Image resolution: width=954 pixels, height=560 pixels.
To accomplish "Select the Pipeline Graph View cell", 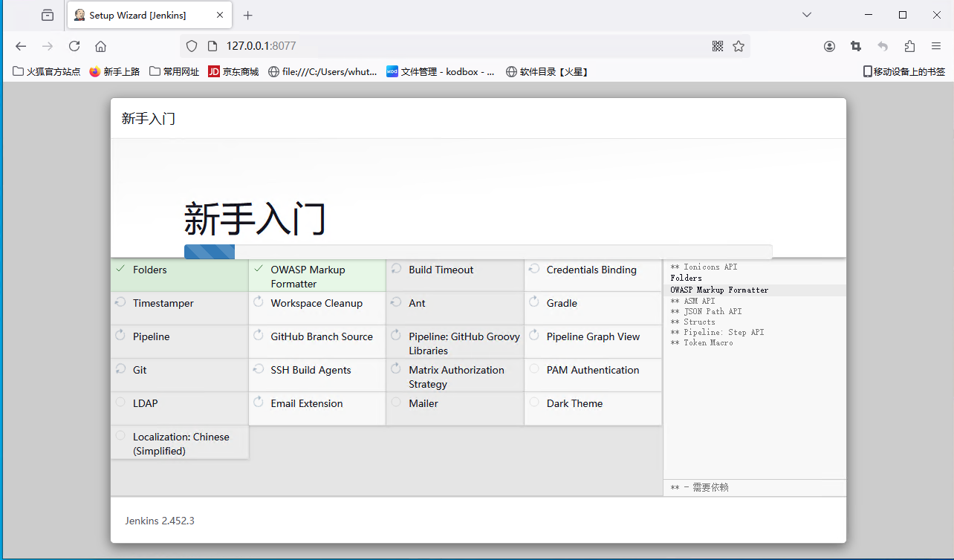I will (593, 342).
